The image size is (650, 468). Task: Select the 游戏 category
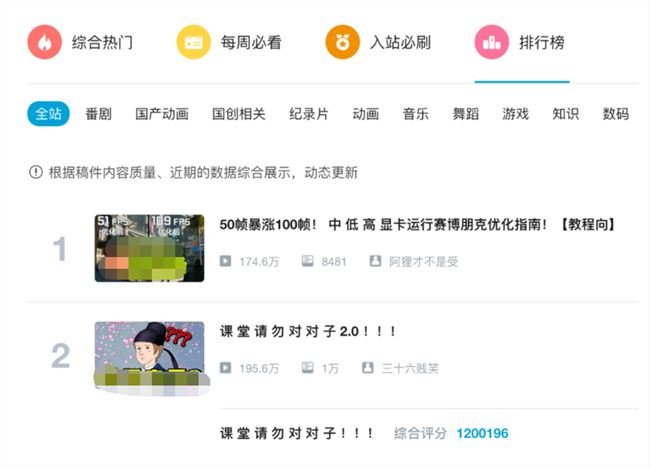click(x=515, y=114)
